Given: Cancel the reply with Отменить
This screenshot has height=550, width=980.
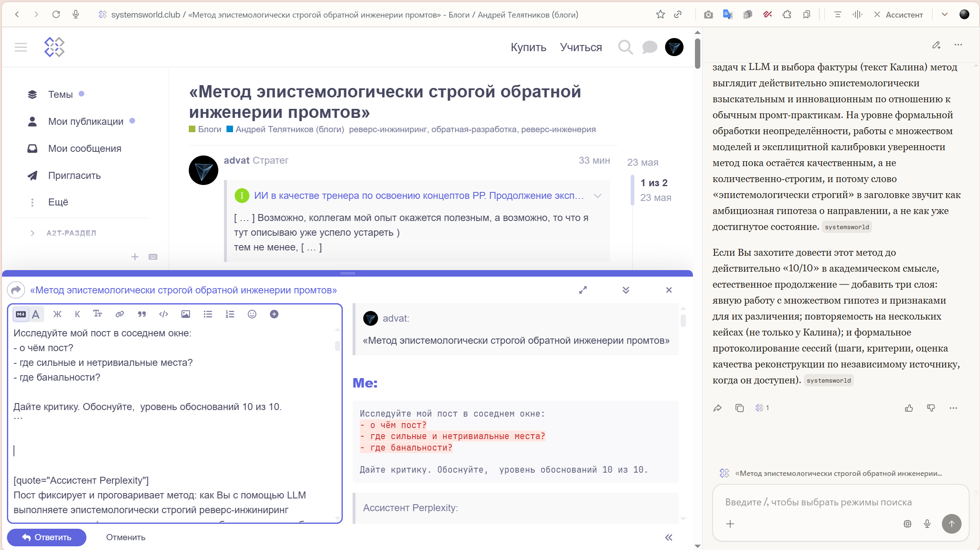Looking at the screenshot, I should coord(126,537).
